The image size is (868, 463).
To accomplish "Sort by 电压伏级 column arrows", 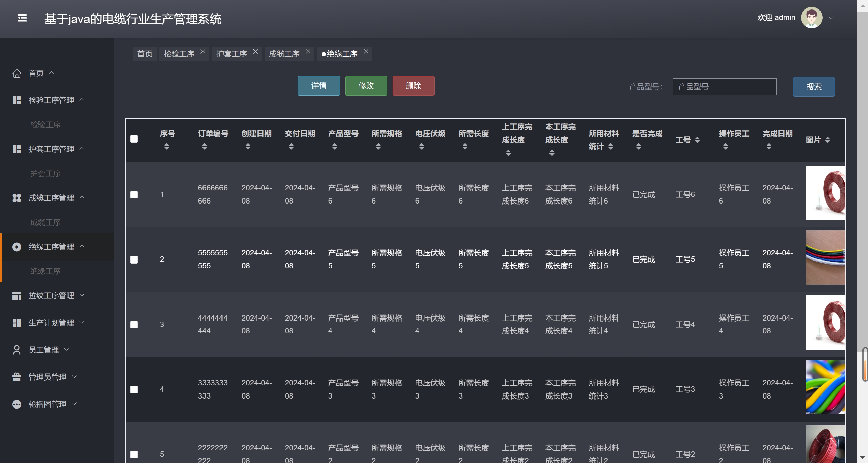I will click(x=422, y=147).
